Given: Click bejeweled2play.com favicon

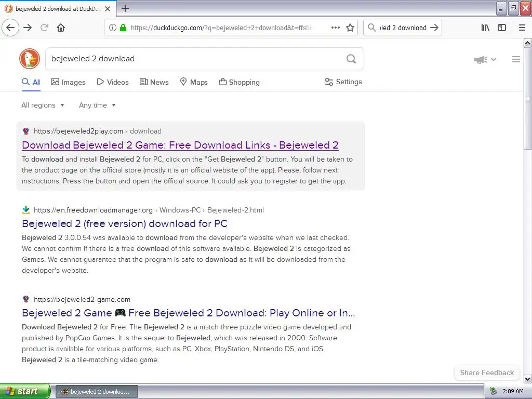Looking at the screenshot, I should (x=26, y=131).
